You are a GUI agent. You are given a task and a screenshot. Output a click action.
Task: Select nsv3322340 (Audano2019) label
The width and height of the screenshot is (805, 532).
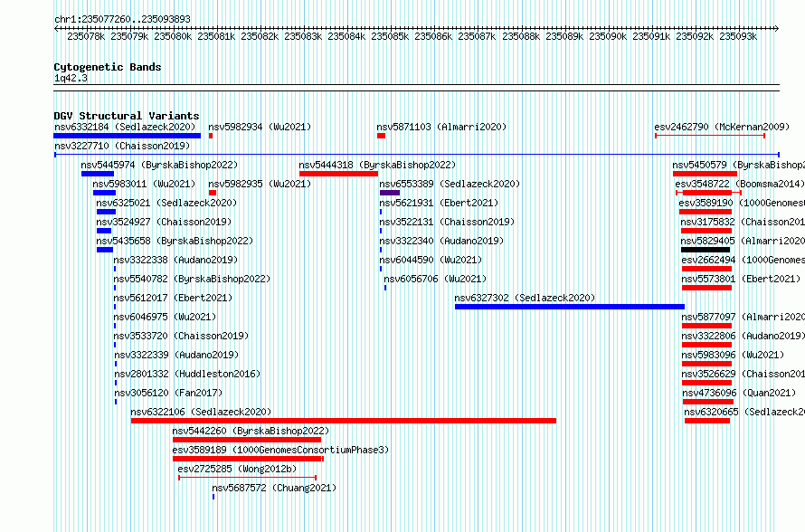441,241
